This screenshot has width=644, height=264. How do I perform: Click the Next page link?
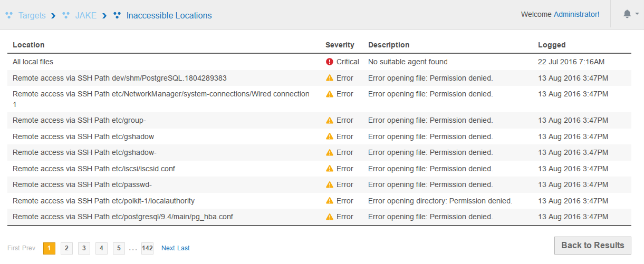168,248
